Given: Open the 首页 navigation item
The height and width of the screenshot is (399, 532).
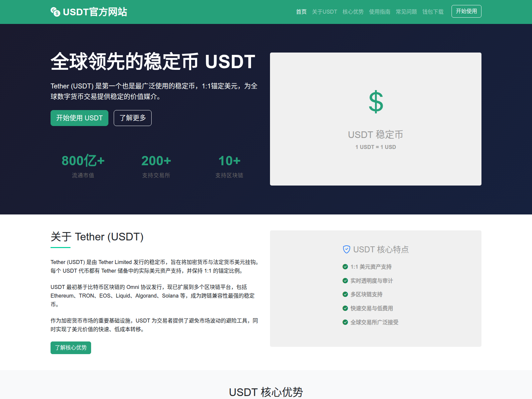Looking at the screenshot, I should click(x=301, y=12).
